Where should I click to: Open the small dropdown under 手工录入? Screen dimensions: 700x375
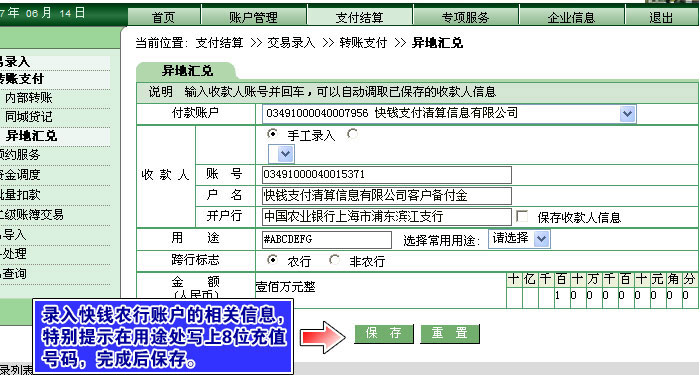(x=281, y=154)
